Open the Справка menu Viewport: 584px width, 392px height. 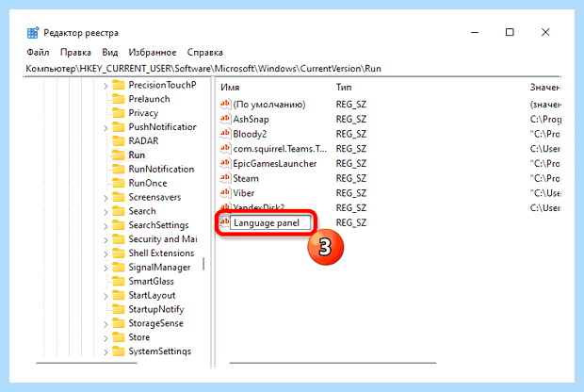[204, 52]
